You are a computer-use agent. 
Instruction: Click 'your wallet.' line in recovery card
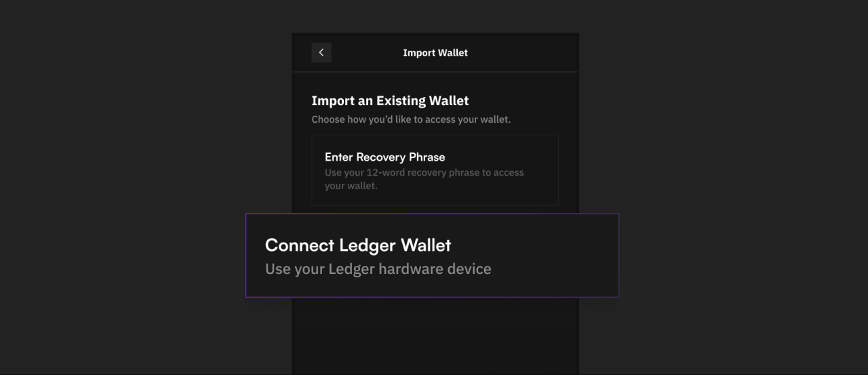351,186
